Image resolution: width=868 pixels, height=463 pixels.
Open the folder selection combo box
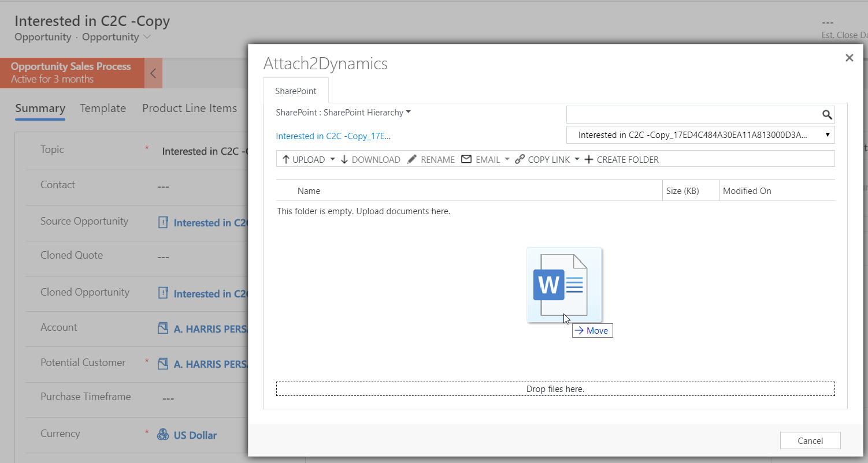[700, 135]
